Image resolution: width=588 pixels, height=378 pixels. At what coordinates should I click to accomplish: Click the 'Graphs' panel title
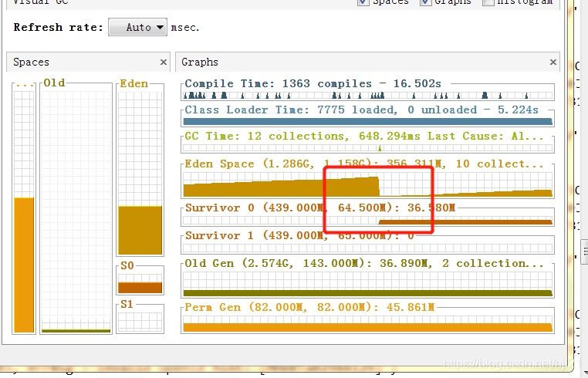(x=200, y=62)
